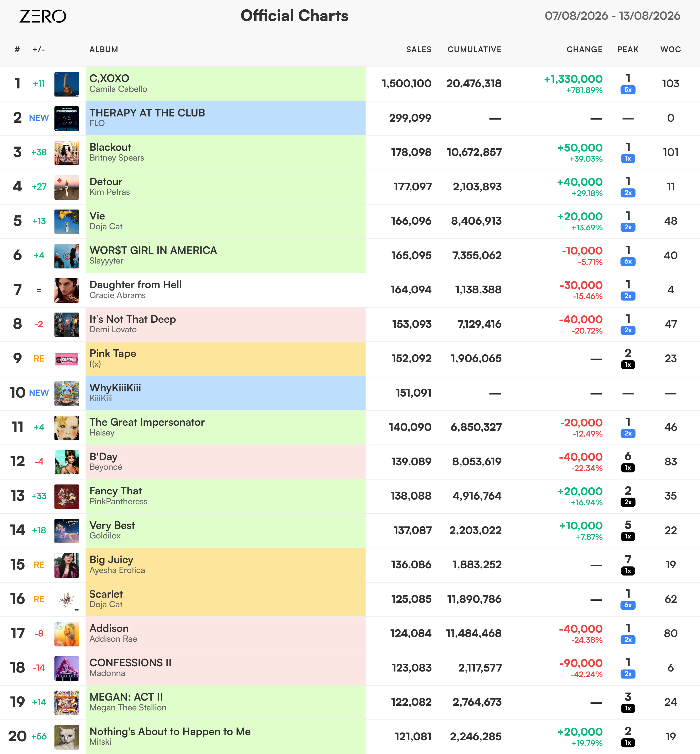Click the Big Juicy album title

pos(111,560)
